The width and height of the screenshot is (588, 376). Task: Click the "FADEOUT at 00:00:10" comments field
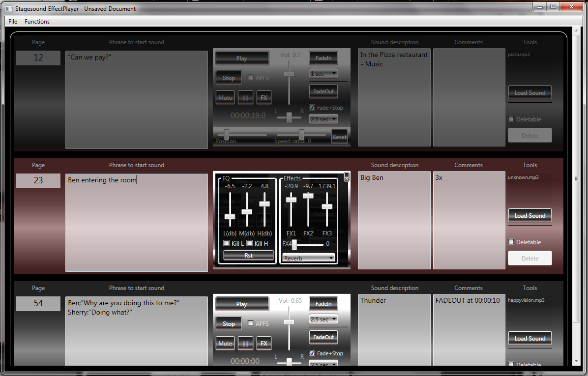coord(469,330)
